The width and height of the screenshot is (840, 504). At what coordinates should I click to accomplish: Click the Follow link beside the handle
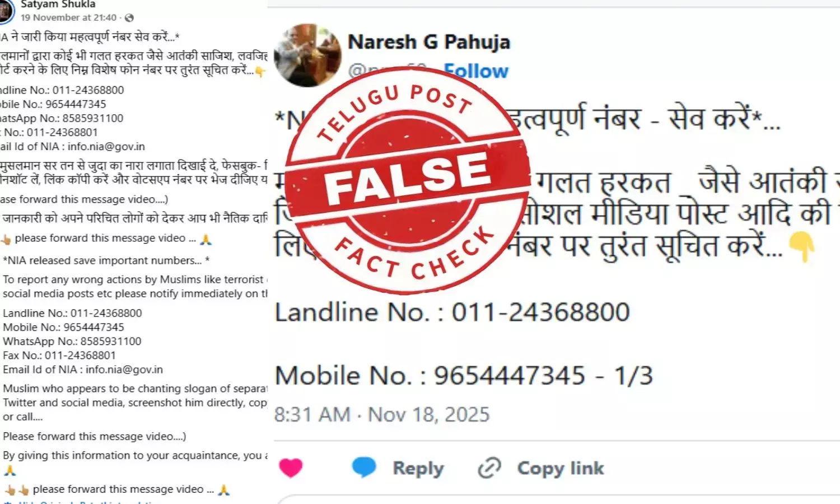pos(476,71)
